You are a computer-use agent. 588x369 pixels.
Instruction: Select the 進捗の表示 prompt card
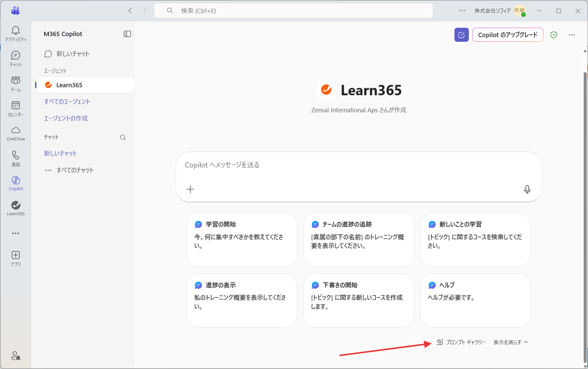242,300
